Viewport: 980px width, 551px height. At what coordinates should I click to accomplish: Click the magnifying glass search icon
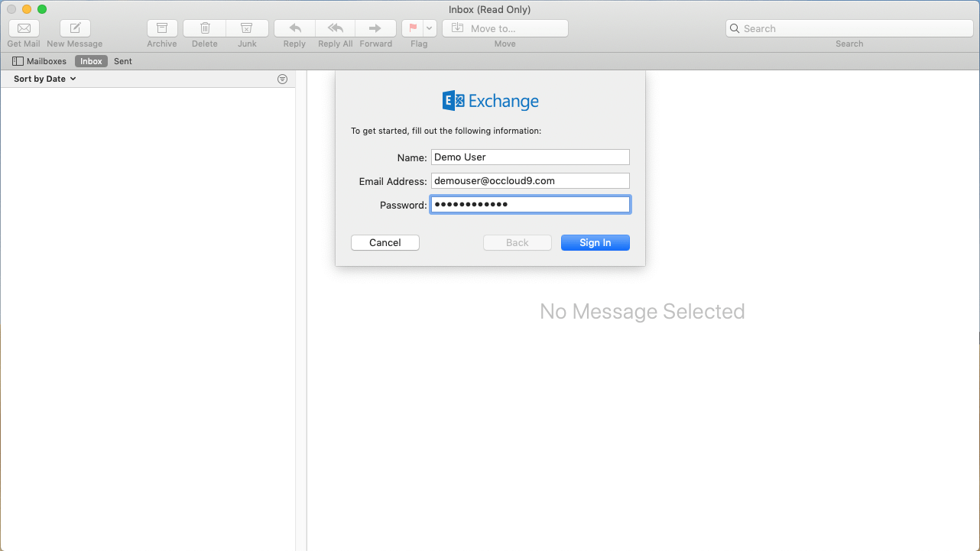click(735, 28)
